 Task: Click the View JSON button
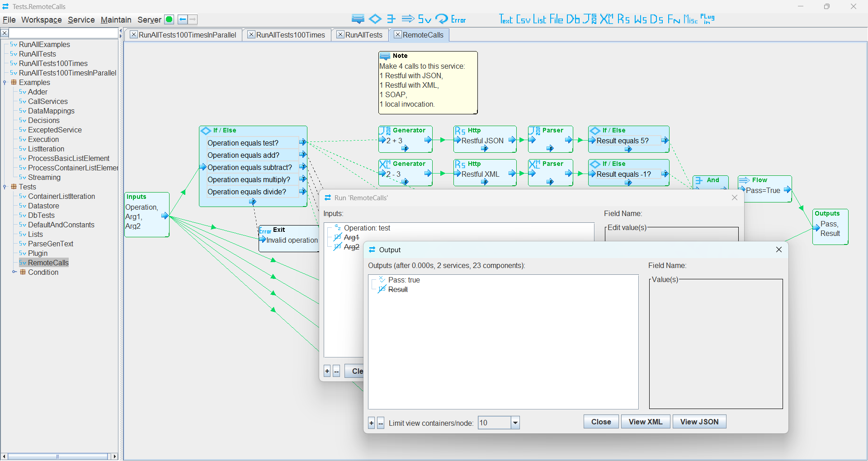699,421
